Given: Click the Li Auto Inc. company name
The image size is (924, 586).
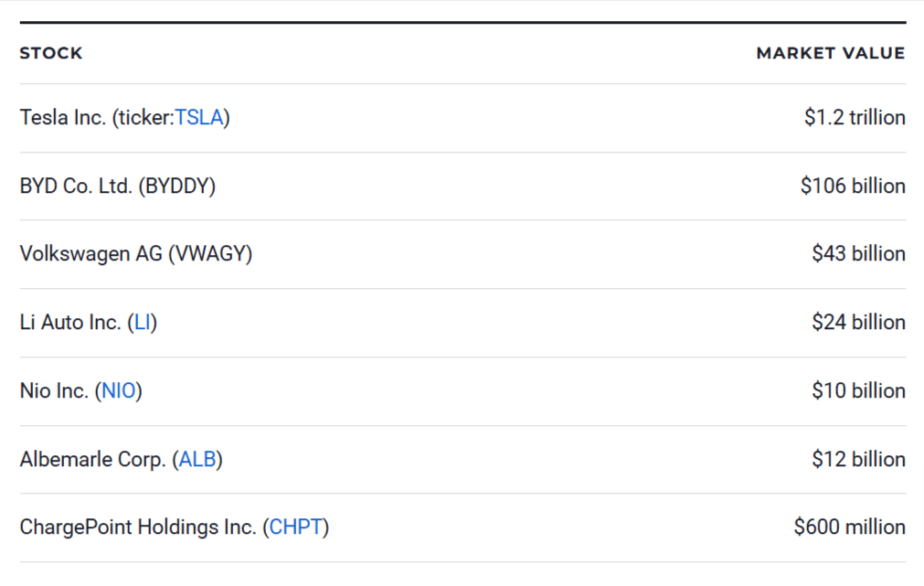Looking at the screenshot, I should [69, 323].
